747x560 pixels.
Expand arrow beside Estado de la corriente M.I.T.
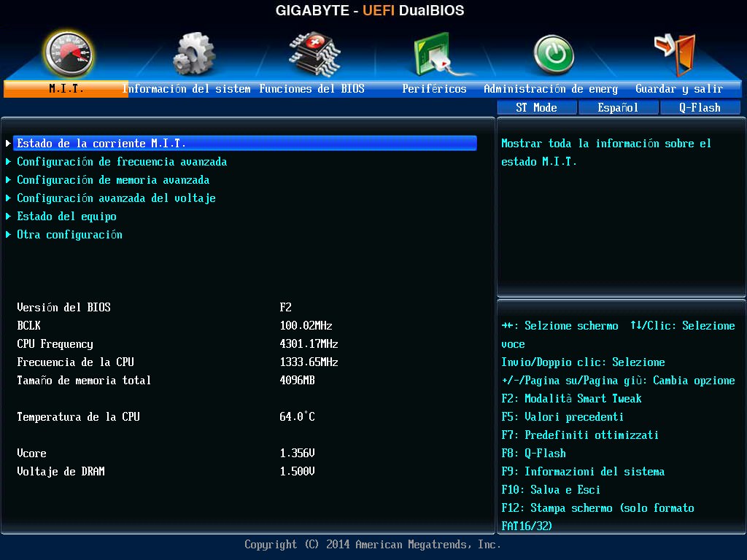pyautogui.click(x=8, y=144)
